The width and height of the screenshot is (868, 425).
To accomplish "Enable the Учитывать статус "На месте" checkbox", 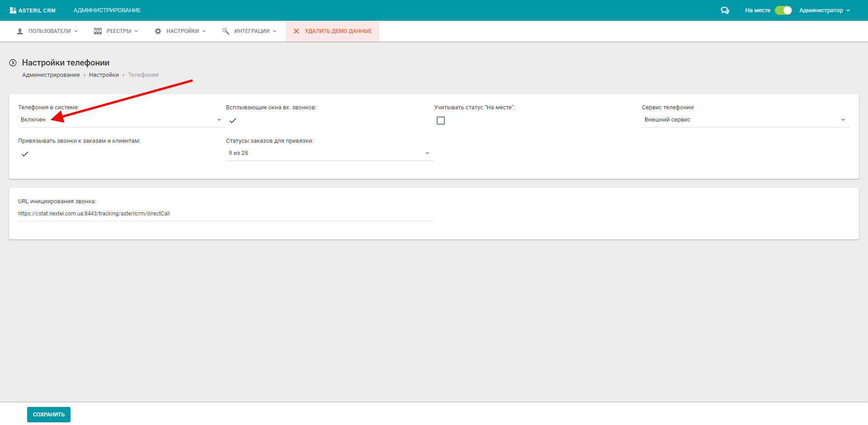I will [x=441, y=121].
